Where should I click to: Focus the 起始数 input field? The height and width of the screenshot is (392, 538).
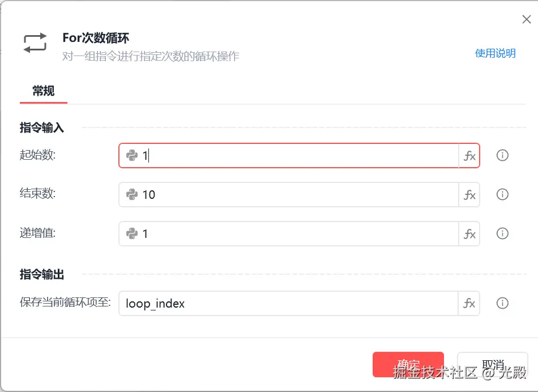tap(300, 156)
